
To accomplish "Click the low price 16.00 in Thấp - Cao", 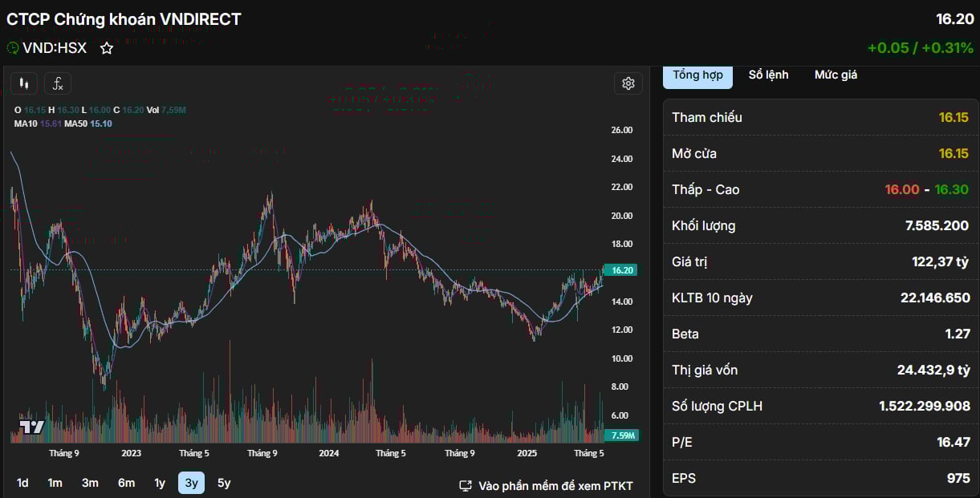I will [903, 189].
